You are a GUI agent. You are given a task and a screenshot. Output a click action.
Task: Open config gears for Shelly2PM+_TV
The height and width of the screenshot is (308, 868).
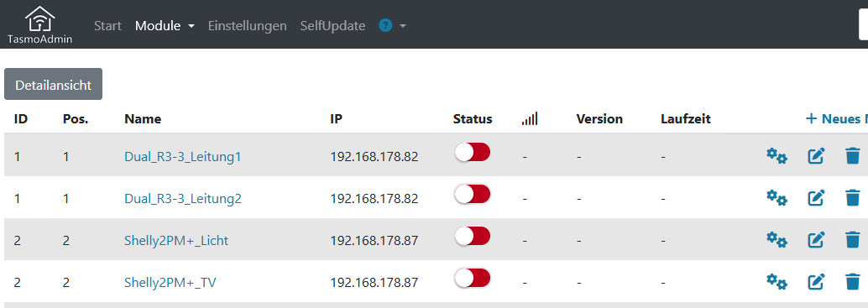click(776, 282)
